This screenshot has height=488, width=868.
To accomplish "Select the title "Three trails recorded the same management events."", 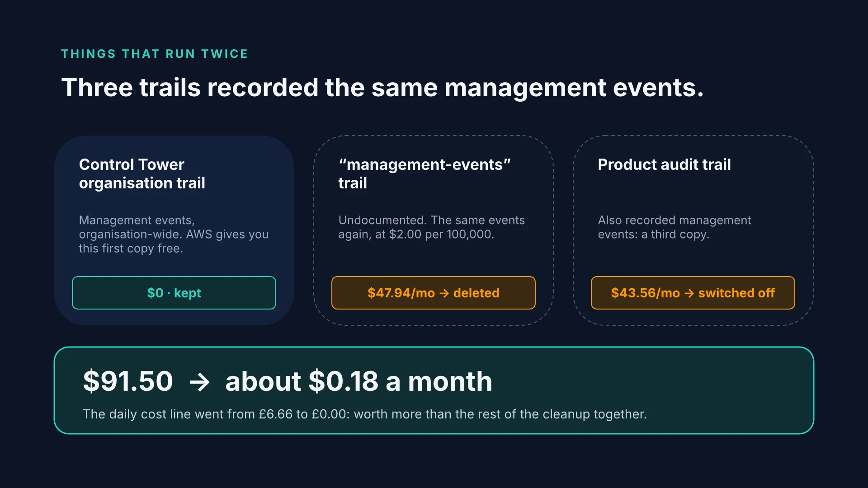I will click(382, 88).
